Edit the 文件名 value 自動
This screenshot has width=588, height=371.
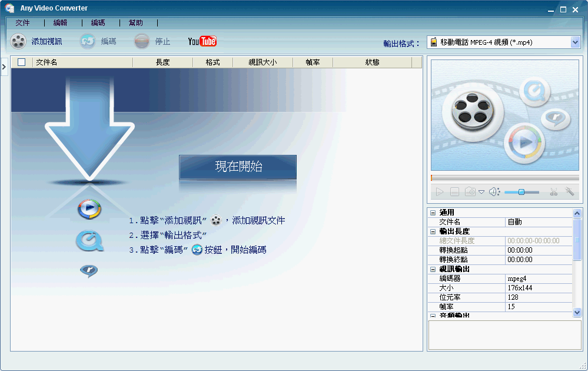click(539, 222)
